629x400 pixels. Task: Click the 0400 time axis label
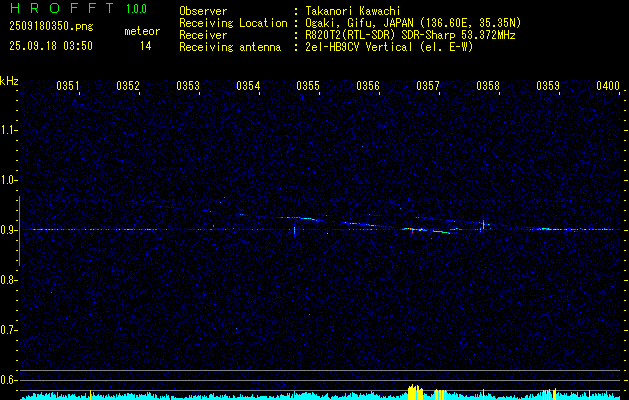[x=608, y=86]
